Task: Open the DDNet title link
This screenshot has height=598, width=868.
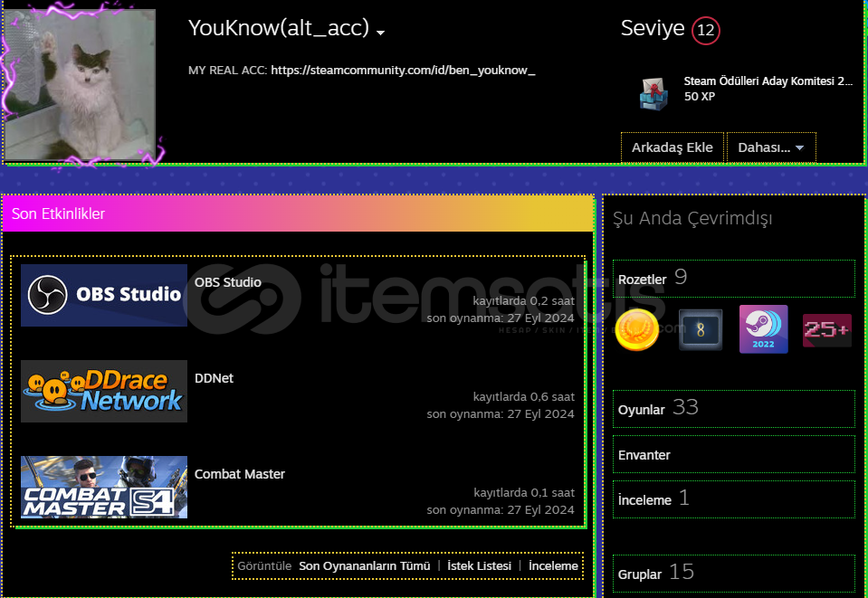Action: 214,378
